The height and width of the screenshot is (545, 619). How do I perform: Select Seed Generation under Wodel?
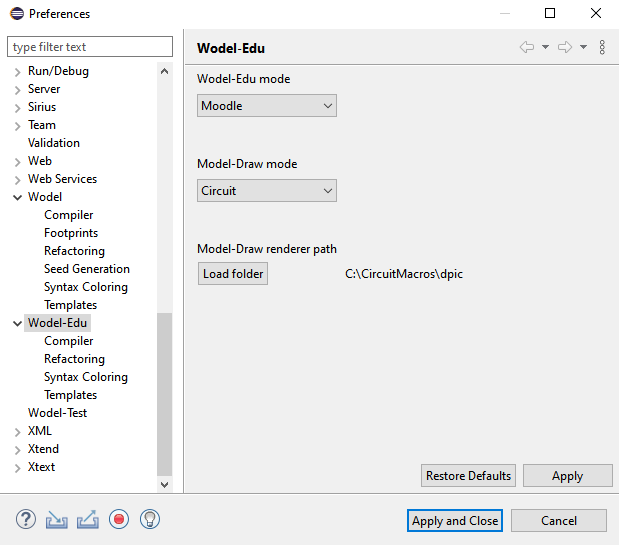[87, 269]
